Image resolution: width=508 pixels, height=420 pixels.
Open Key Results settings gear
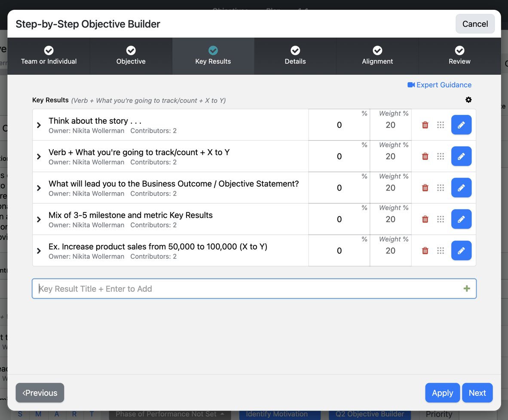[x=468, y=100]
